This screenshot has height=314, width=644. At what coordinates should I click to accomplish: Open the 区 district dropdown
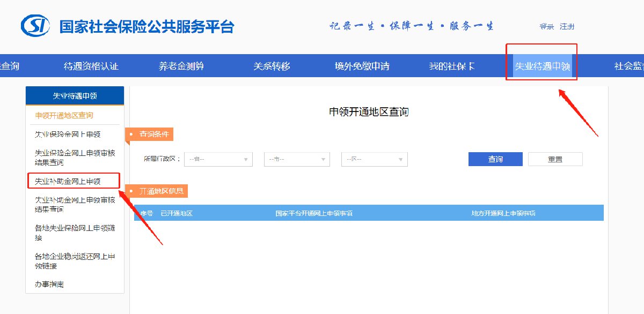(374, 159)
